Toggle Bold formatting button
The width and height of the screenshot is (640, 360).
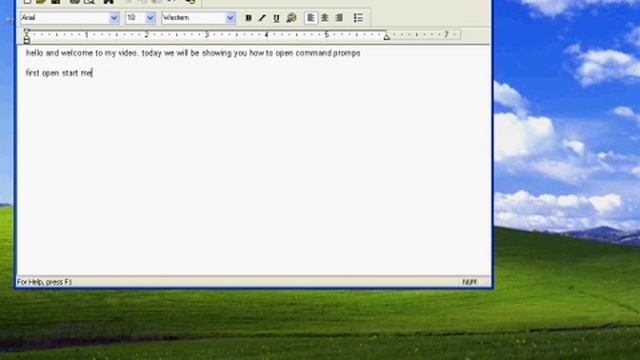[x=248, y=18]
